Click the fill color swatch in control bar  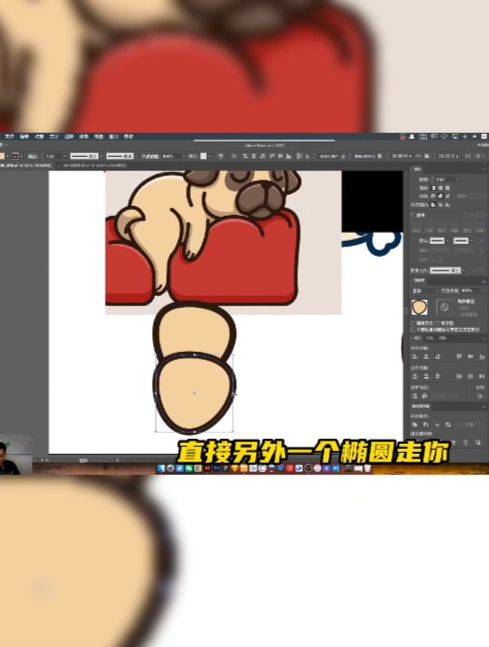click(2, 156)
